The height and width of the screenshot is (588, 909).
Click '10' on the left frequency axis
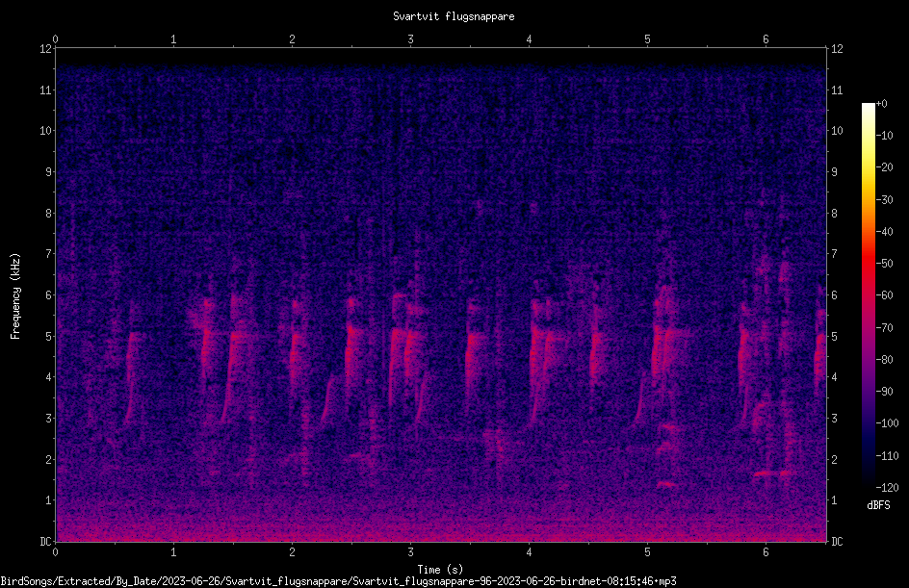45,131
